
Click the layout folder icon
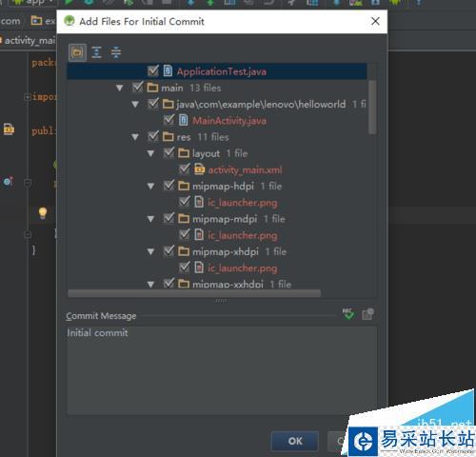(184, 153)
